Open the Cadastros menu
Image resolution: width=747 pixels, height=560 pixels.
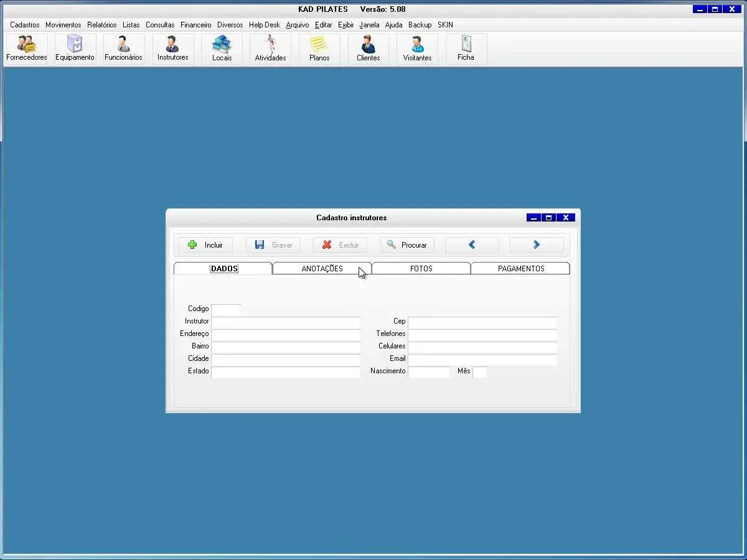[x=25, y=25]
